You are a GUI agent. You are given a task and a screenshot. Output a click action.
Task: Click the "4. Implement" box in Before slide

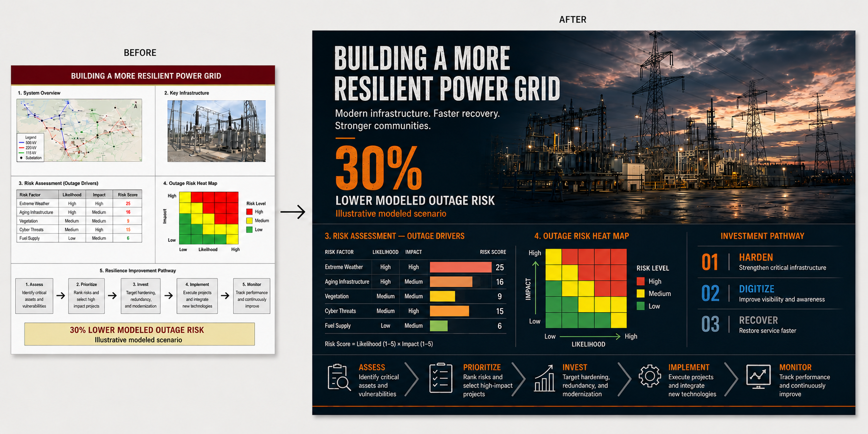197,296
